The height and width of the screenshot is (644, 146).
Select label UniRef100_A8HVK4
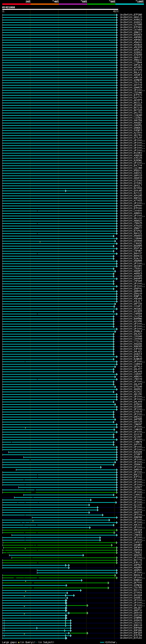131,550
